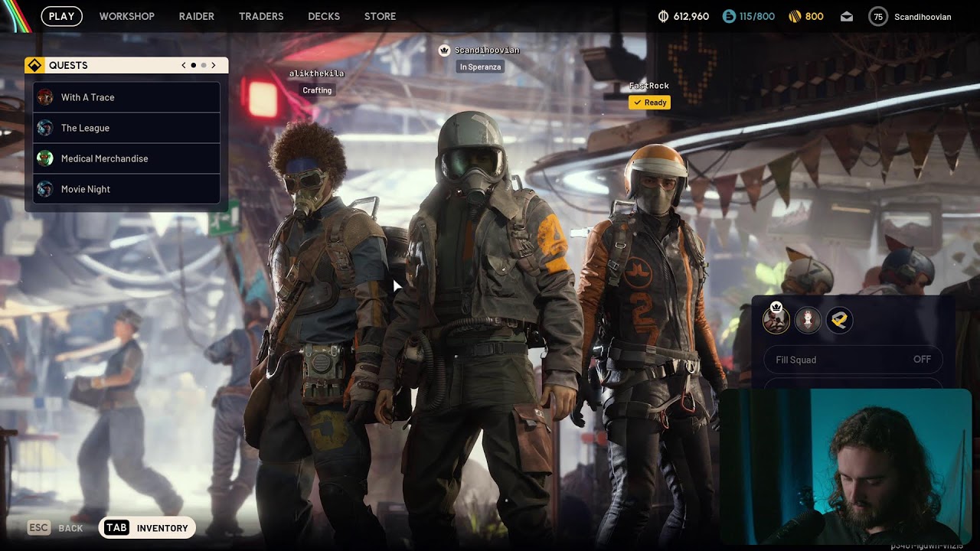Open the Scandihoovian profile name at top right

923,16
